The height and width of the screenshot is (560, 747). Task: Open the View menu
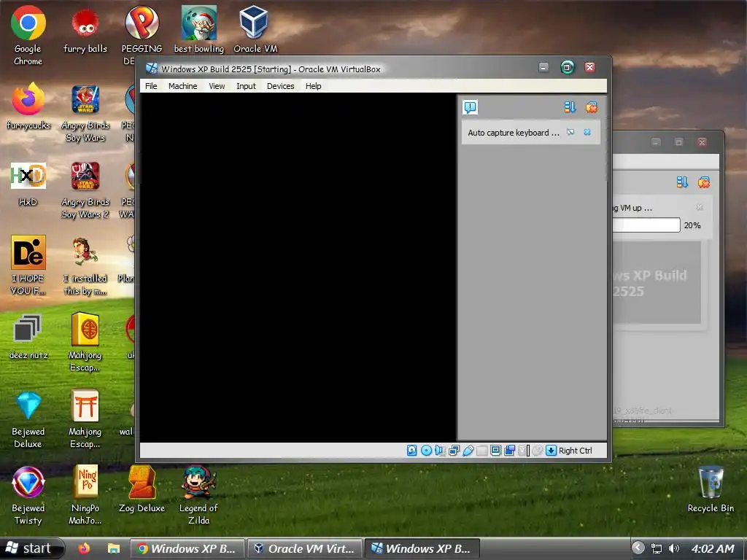point(217,86)
